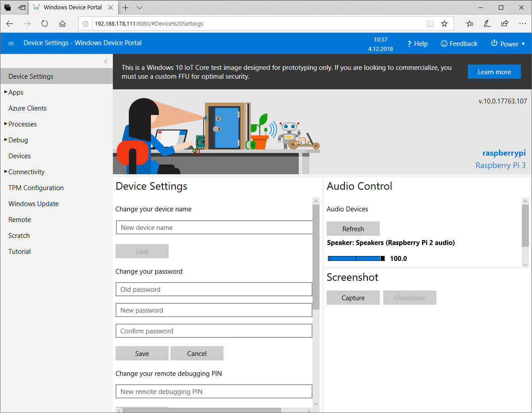Open the hamburger navigation menu

pyautogui.click(x=12, y=43)
